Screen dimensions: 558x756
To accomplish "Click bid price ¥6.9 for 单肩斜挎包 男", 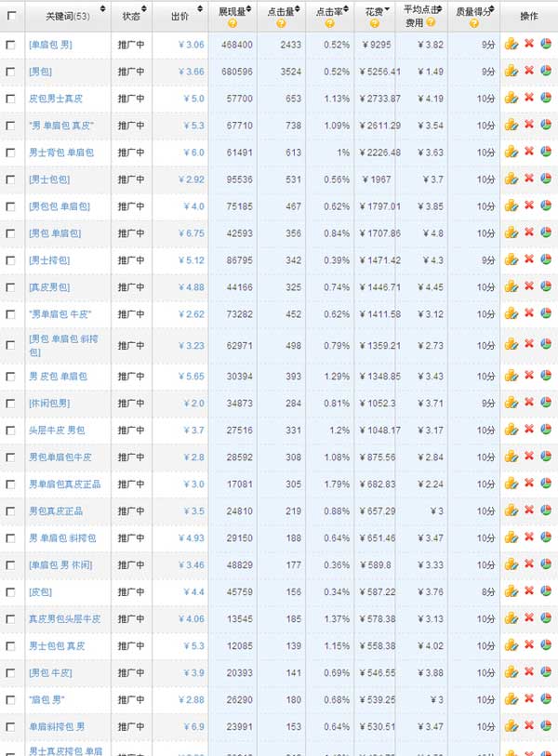I will 193,726.
